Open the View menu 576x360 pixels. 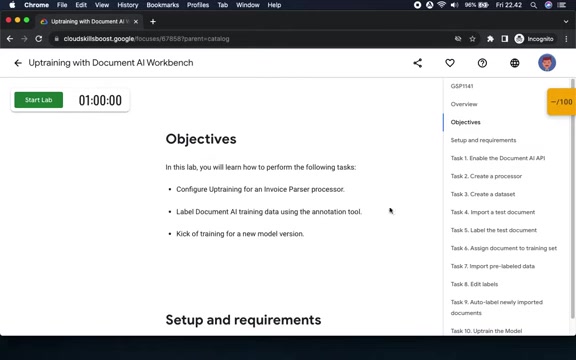tap(102, 5)
